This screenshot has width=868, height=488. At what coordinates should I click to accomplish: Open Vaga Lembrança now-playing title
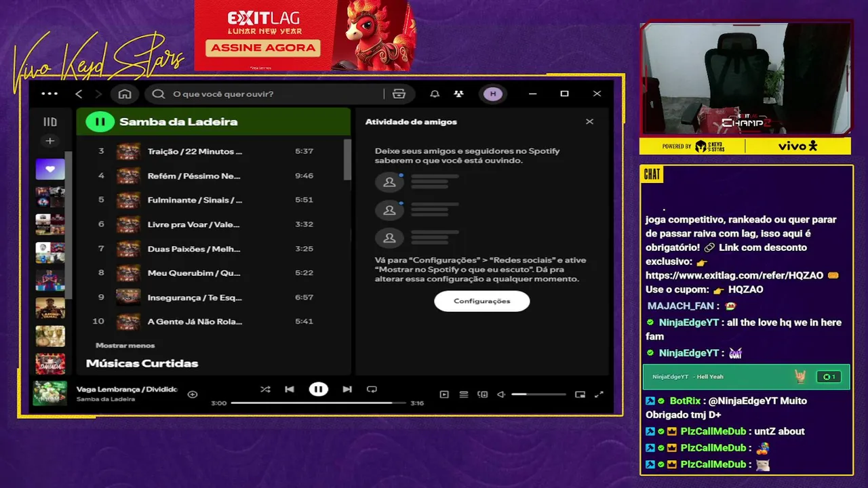pyautogui.click(x=127, y=389)
